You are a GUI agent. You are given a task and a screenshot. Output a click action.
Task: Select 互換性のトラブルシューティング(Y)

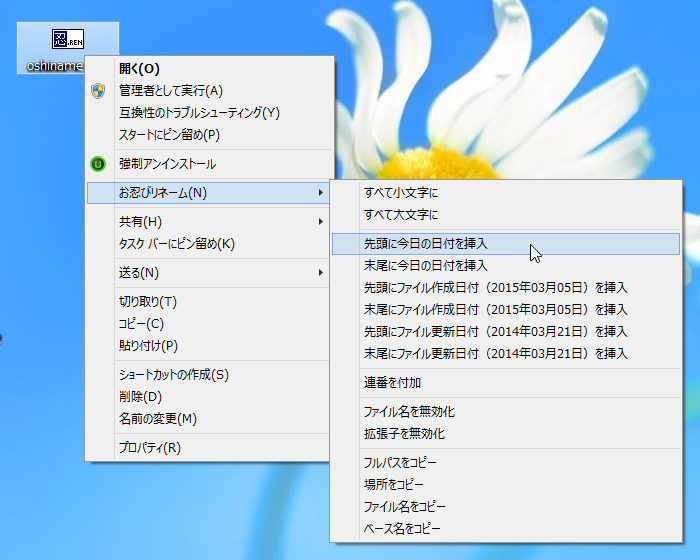click(209, 113)
